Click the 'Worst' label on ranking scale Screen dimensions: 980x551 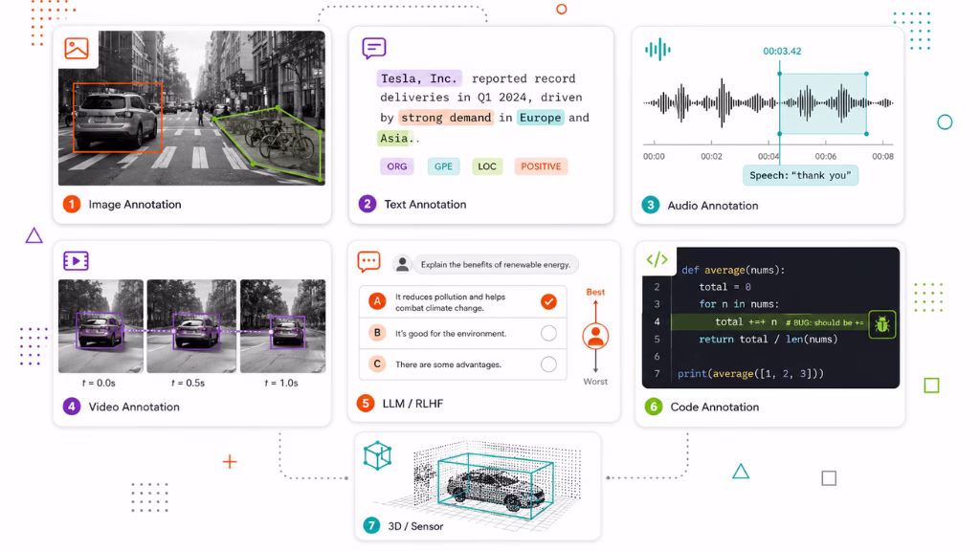point(595,382)
